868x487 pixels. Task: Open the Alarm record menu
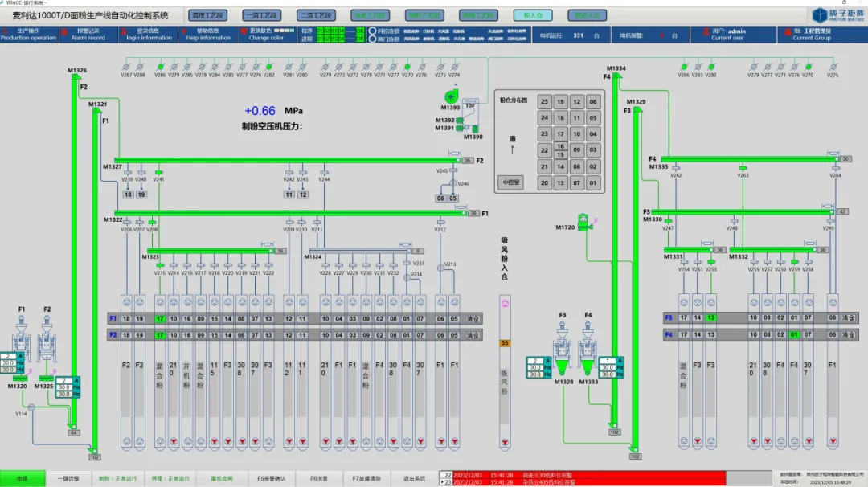point(88,35)
